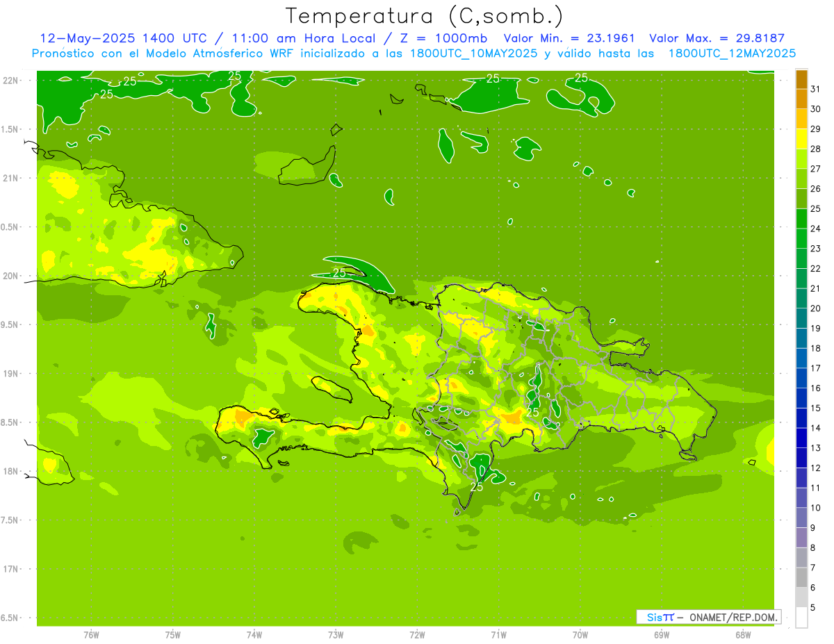This screenshot has height=644, width=834.
Task: Pick the legend swatch between 22 and 23
Action: coord(801,258)
